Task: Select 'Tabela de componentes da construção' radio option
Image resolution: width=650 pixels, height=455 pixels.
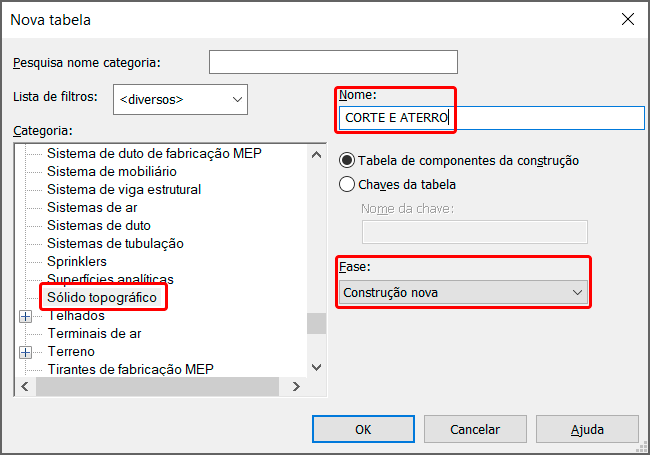Action: coord(347,160)
